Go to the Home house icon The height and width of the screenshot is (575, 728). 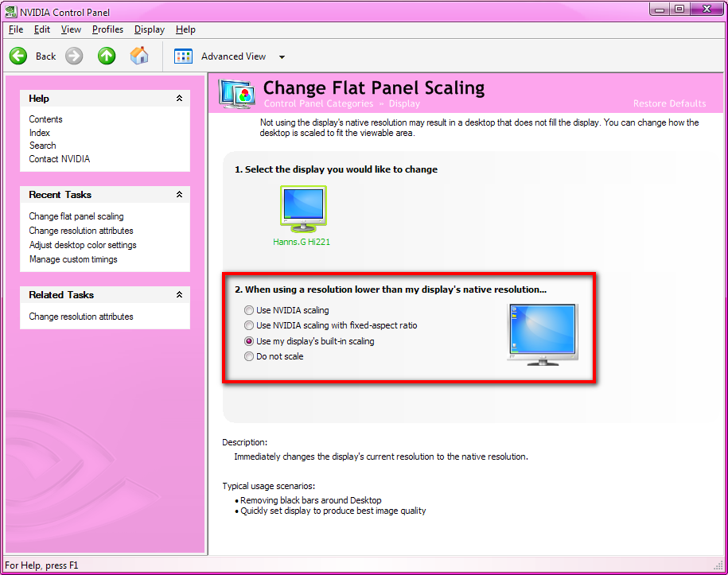(x=139, y=56)
